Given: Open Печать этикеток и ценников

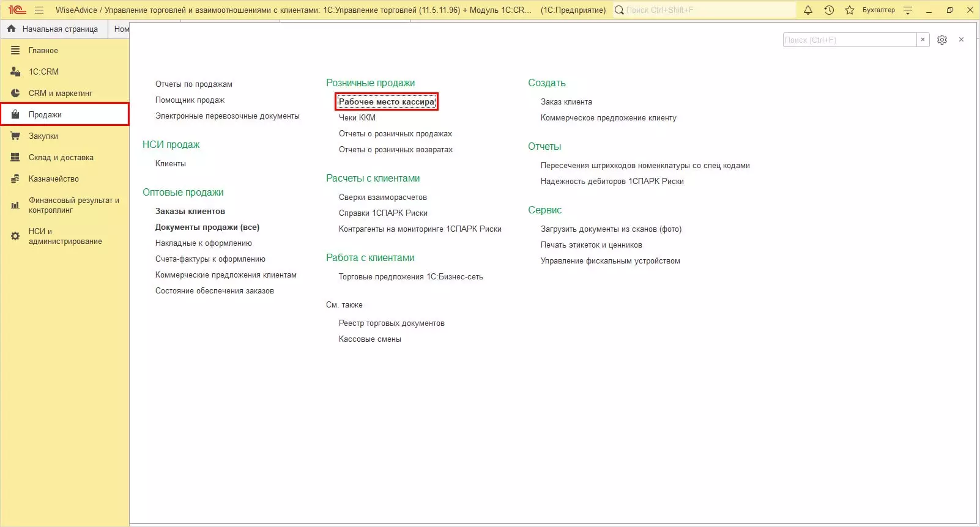Looking at the screenshot, I should coord(592,245).
